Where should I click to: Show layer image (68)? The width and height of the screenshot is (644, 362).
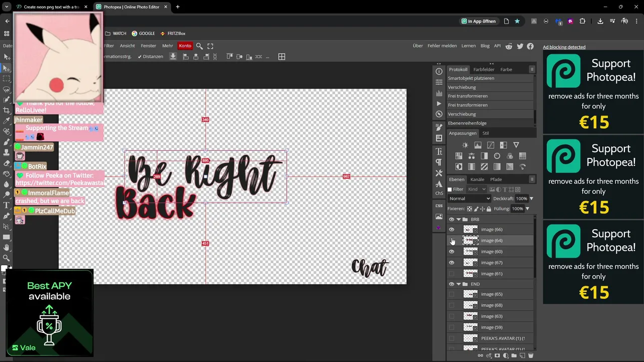click(451, 305)
